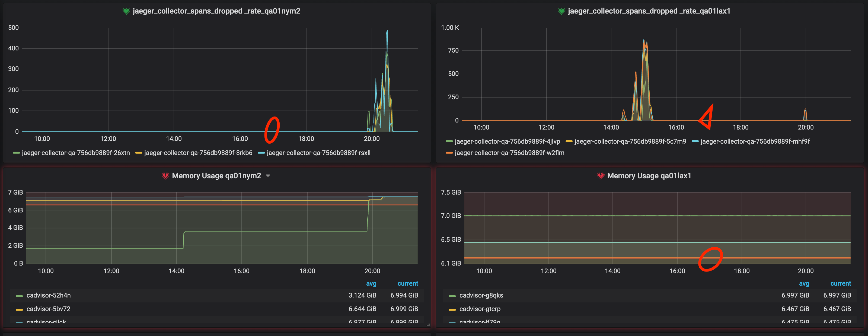
Task: Click the broken heart icon on Memory Usage qa01nym2
Action: coord(165,175)
